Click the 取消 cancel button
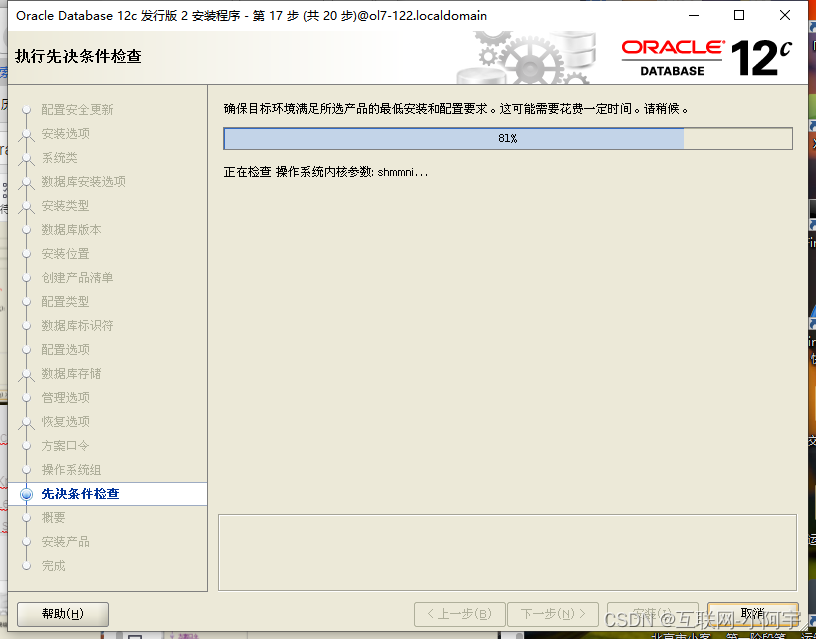The width and height of the screenshot is (816, 639). tap(753, 614)
